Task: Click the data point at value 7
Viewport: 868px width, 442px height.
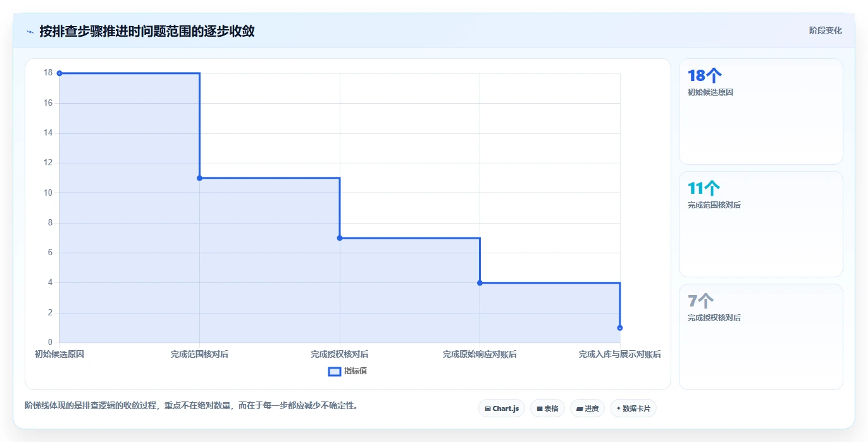Action: [x=340, y=238]
